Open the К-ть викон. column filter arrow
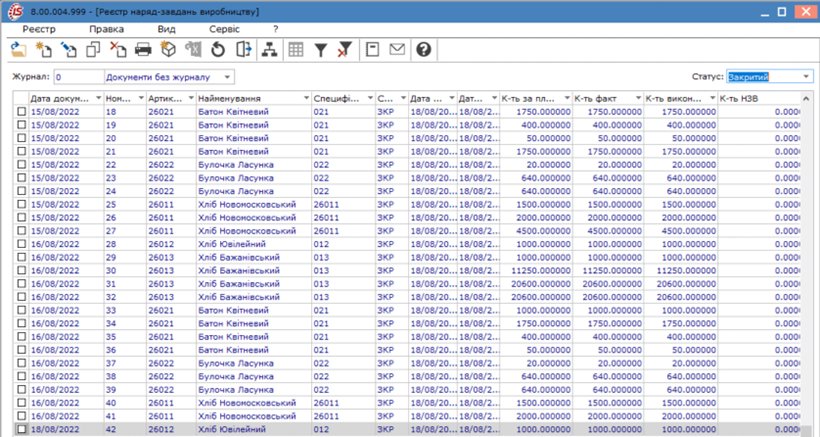Image resolution: width=820 pixels, height=437 pixels. pyautogui.click(x=712, y=98)
